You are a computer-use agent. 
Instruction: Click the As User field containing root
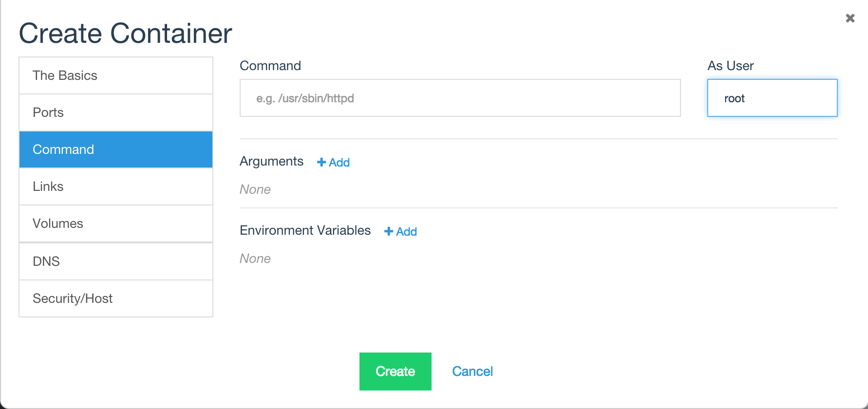772,98
